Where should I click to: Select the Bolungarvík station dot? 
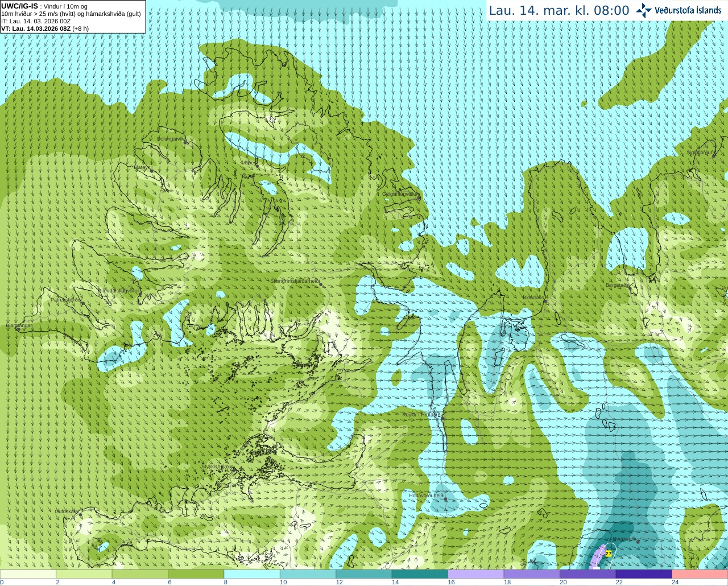click(x=185, y=143)
